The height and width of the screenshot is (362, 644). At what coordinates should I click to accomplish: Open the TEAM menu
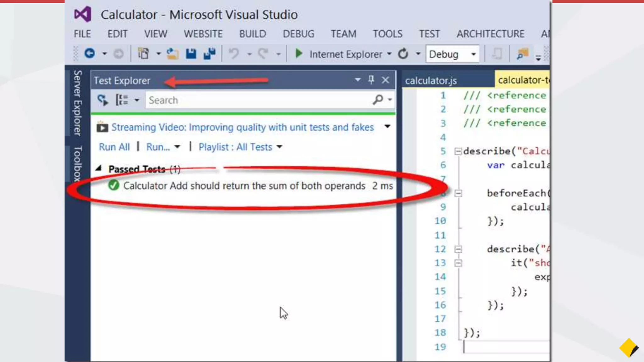pyautogui.click(x=343, y=34)
